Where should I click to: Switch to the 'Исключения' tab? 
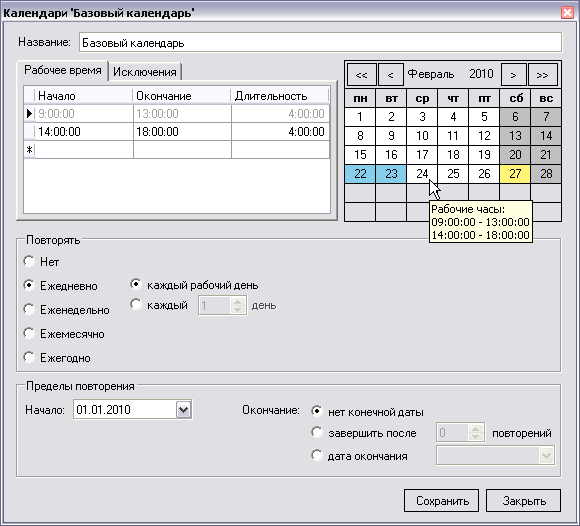pos(145,72)
